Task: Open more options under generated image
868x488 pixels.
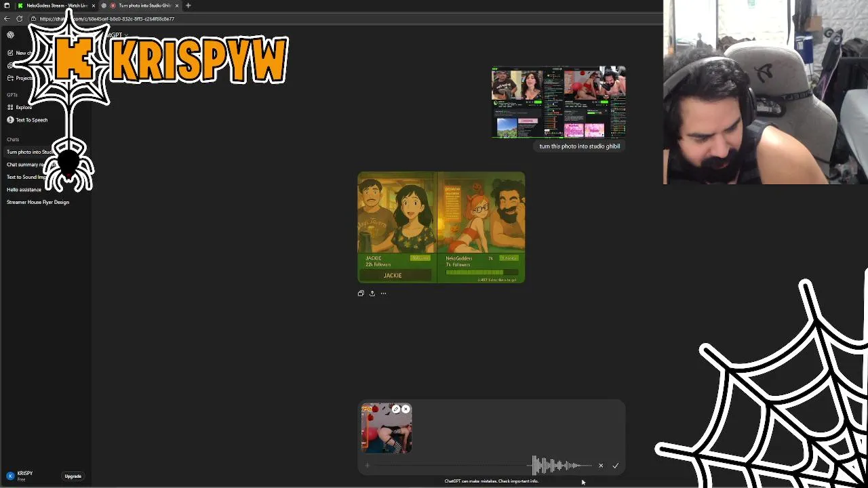Action: tap(383, 293)
